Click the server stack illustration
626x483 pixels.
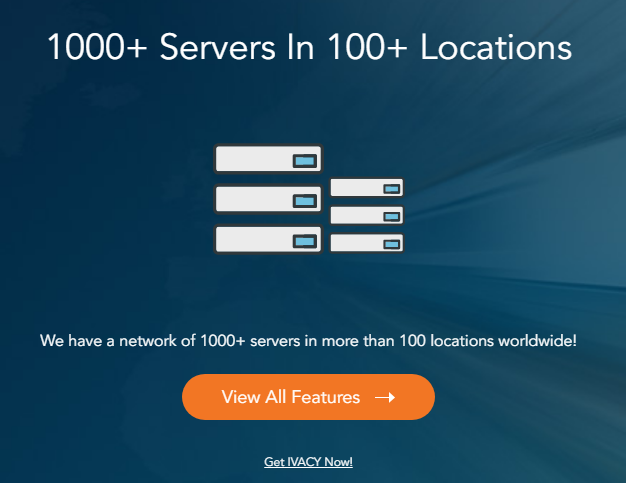click(x=309, y=199)
